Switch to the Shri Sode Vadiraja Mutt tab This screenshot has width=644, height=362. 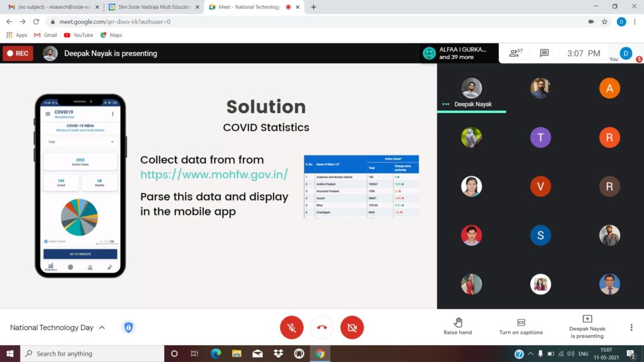[150, 7]
